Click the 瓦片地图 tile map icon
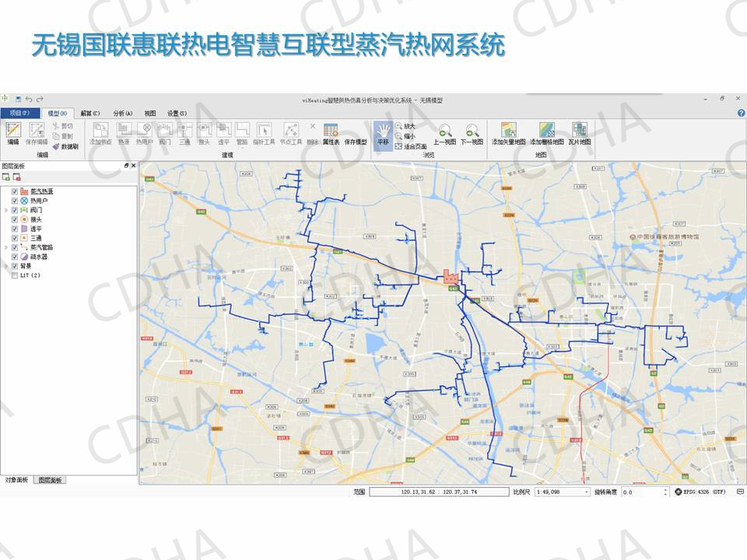Image resolution: width=747 pixels, height=560 pixels. 579,130
